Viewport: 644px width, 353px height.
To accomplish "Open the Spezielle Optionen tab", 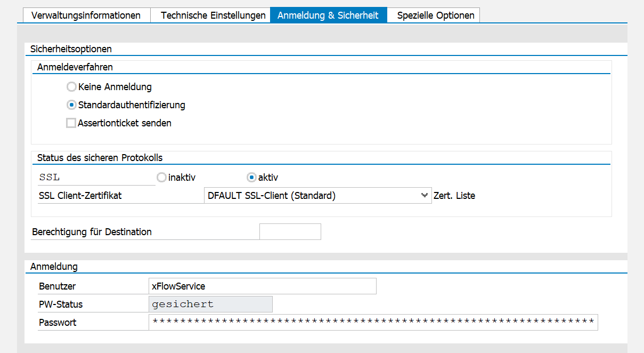I will pyautogui.click(x=434, y=15).
